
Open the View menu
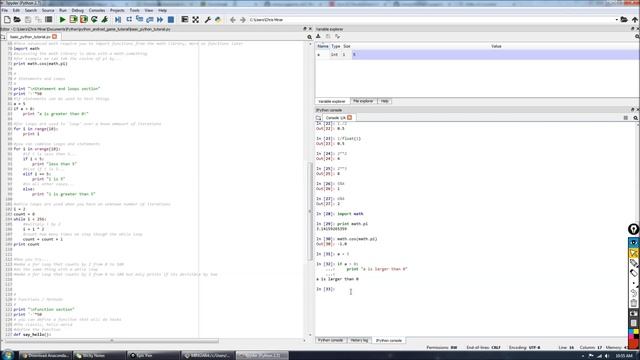(149, 10)
